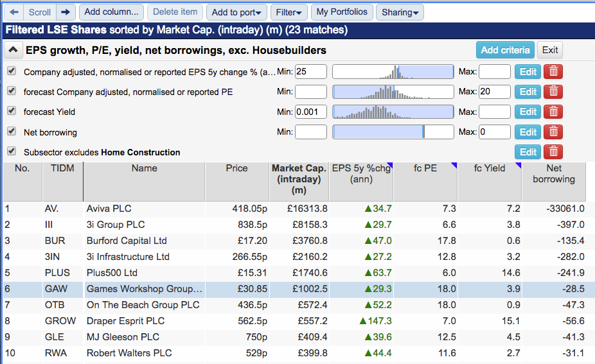Uncheck the forecast PE criterion checkbox
This screenshot has width=595, height=364.
pos(12,91)
